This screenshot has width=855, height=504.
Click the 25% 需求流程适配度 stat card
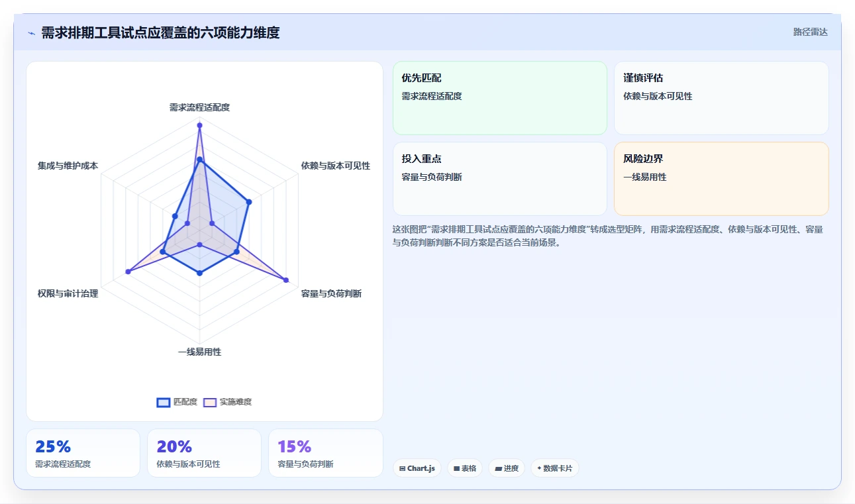83,453
